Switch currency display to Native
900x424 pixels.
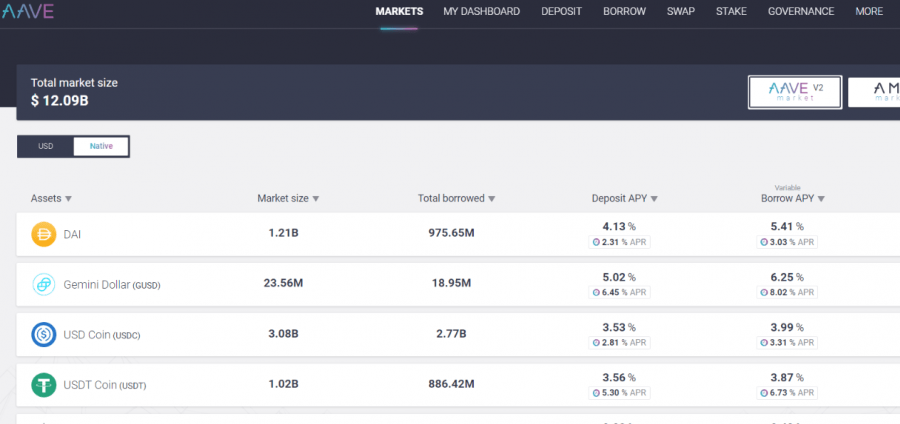[x=101, y=146]
